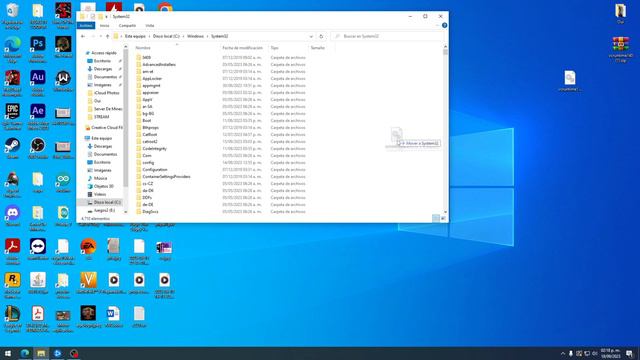Open the Adobe Acrobat desktop shortcut
Viewport: 640px width, 360px height.
coord(12,247)
